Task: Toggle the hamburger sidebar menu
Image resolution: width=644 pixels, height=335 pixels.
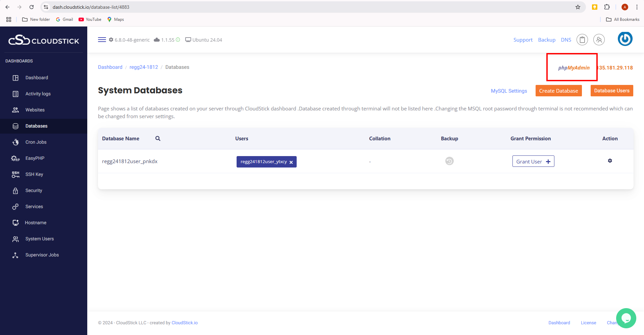Action: coord(102,40)
